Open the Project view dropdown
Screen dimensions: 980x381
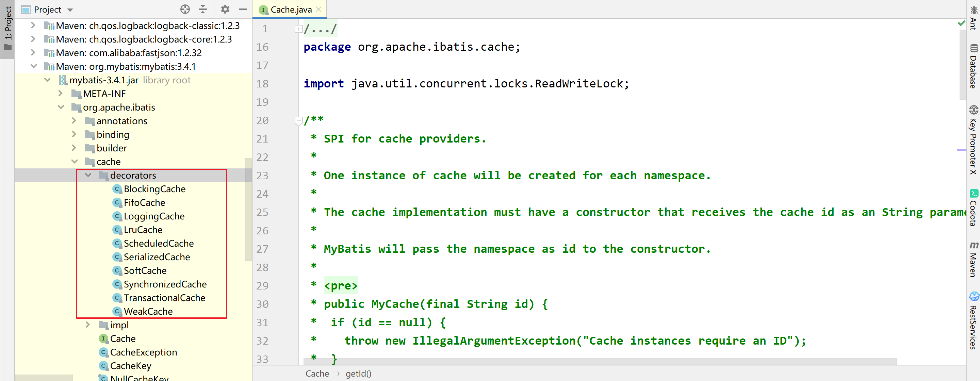coord(70,10)
